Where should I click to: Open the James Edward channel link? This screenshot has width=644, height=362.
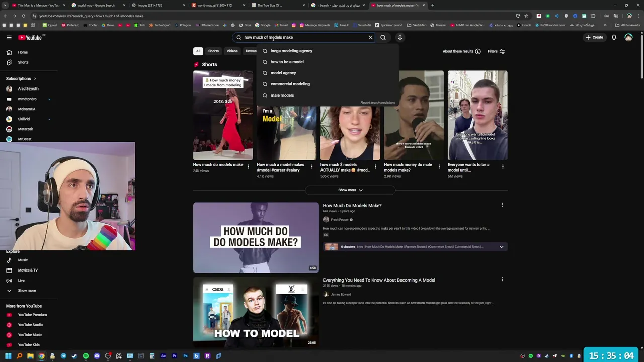(x=341, y=294)
